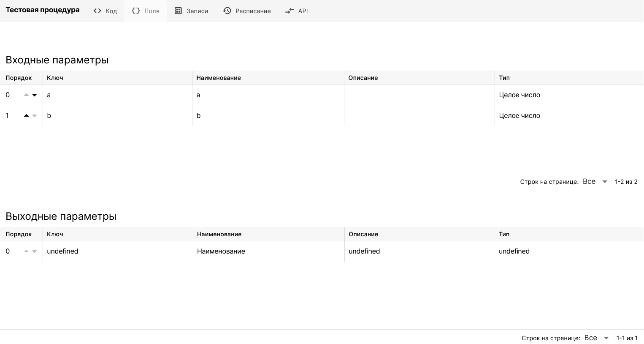This screenshot has width=644, height=344.
Task: Click the table grid icon beside Записи
Action: click(x=178, y=11)
